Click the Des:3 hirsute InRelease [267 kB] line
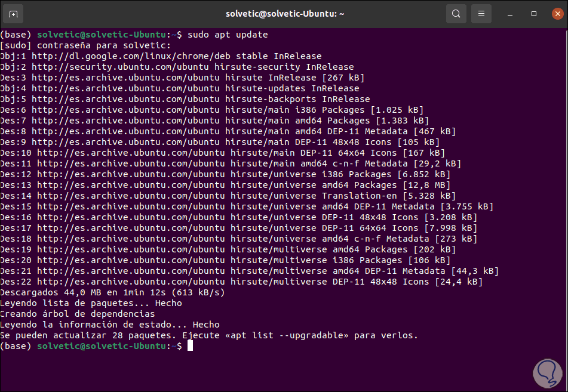The width and height of the screenshot is (568, 392). pyautogui.click(x=182, y=78)
